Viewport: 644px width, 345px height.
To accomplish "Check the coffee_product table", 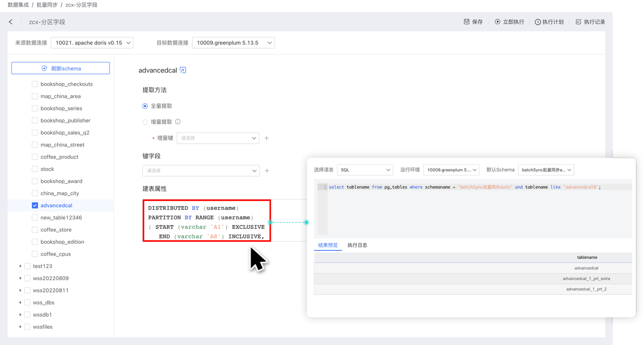I will [35, 157].
